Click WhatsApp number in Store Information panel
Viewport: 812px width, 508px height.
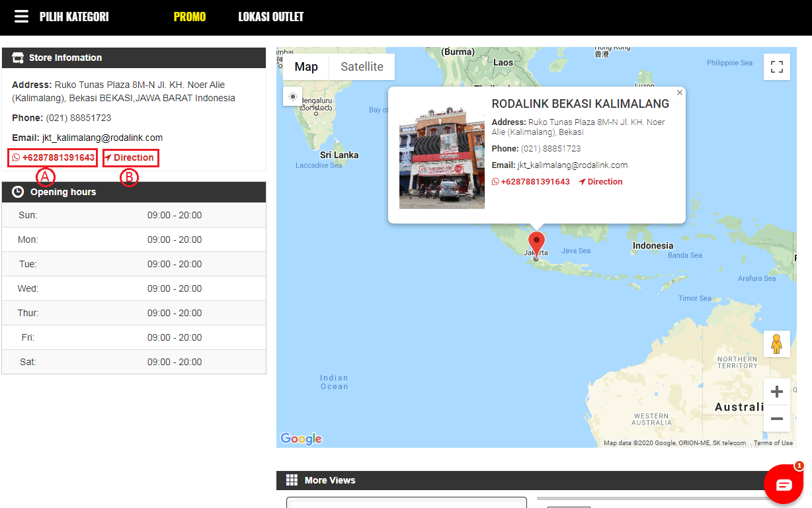click(x=54, y=157)
